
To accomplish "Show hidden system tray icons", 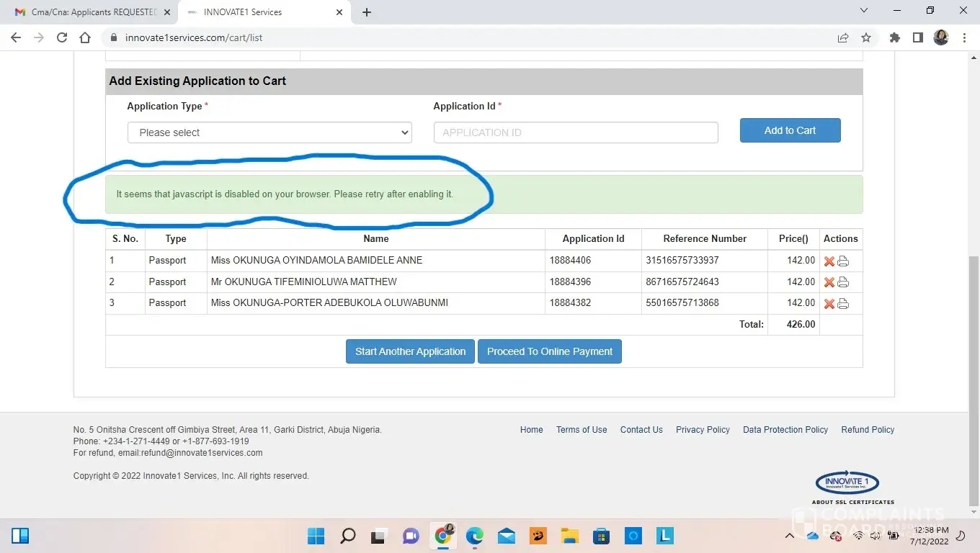I will (790, 536).
